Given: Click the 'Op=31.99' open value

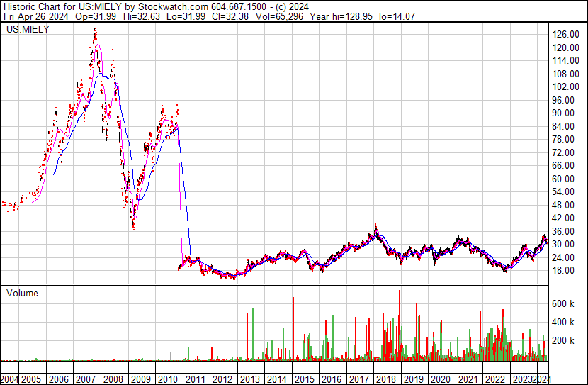Looking at the screenshot, I should coord(96,16).
